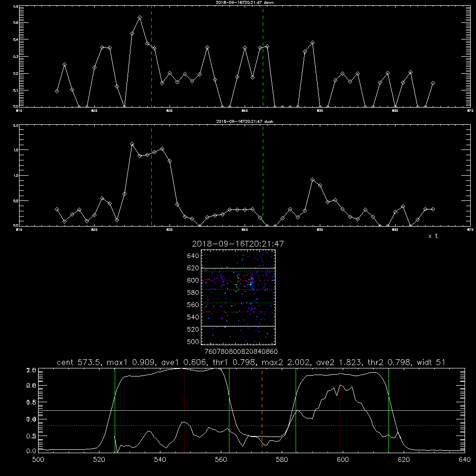
Task: Click x-axis label 600 on bottom plot
Action: [343, 460]
